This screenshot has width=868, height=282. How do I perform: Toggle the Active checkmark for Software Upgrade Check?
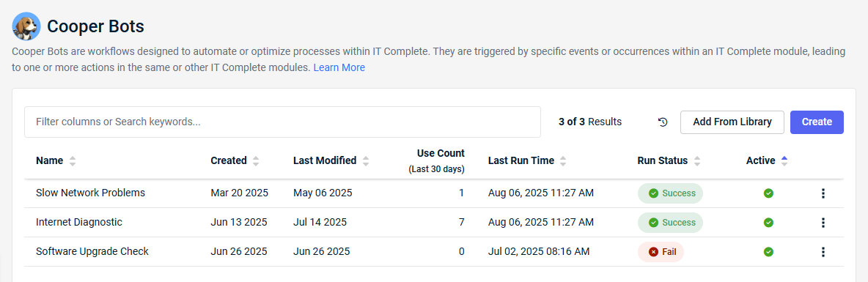coord(768,251)
